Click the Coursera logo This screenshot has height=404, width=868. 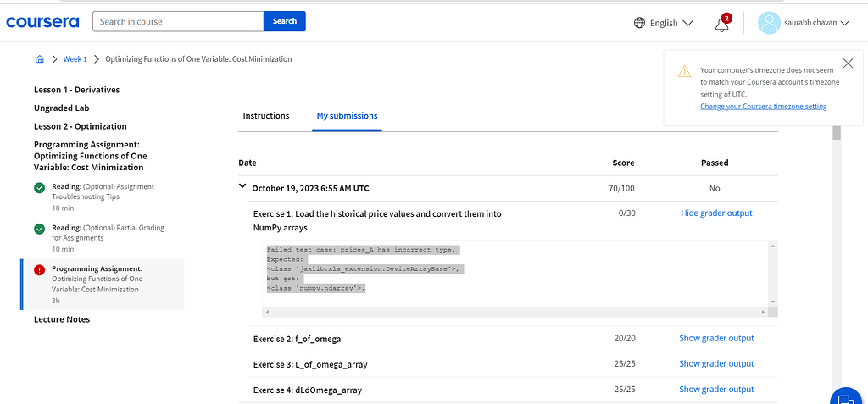pyautogui.click(x=42, y=21)
